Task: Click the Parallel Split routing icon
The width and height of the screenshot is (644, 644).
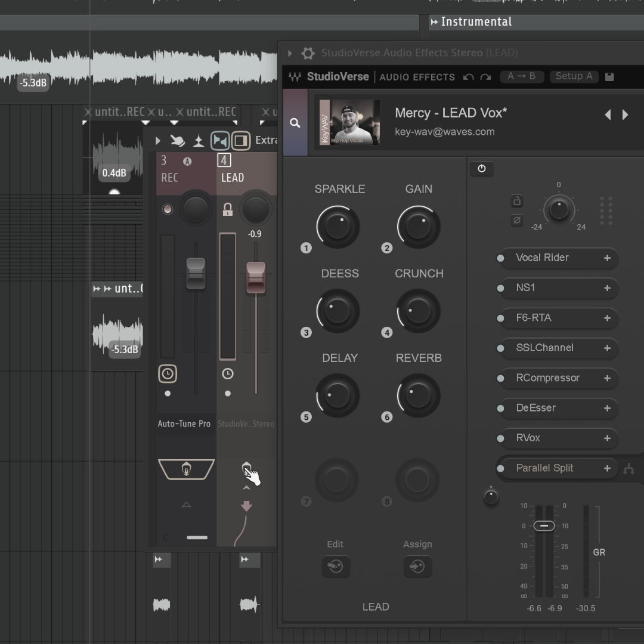Action: click(628, 470)
